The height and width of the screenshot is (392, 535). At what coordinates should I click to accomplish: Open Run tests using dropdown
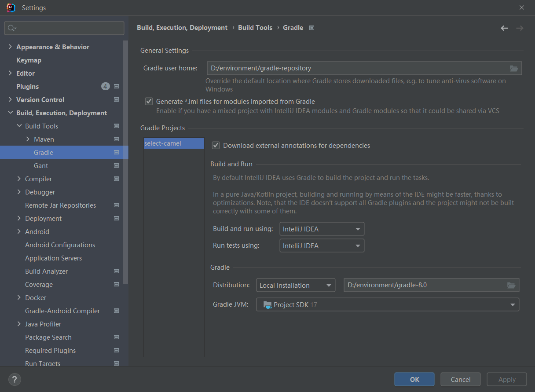pos(322,245)
